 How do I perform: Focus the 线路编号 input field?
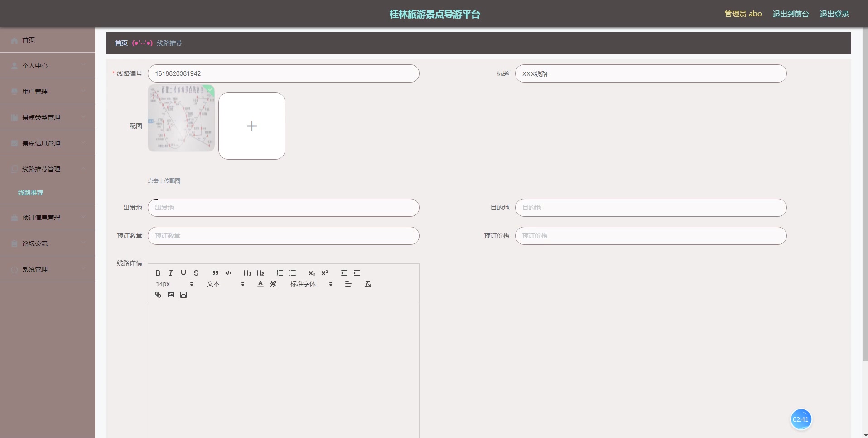click(x=284, y=73)
